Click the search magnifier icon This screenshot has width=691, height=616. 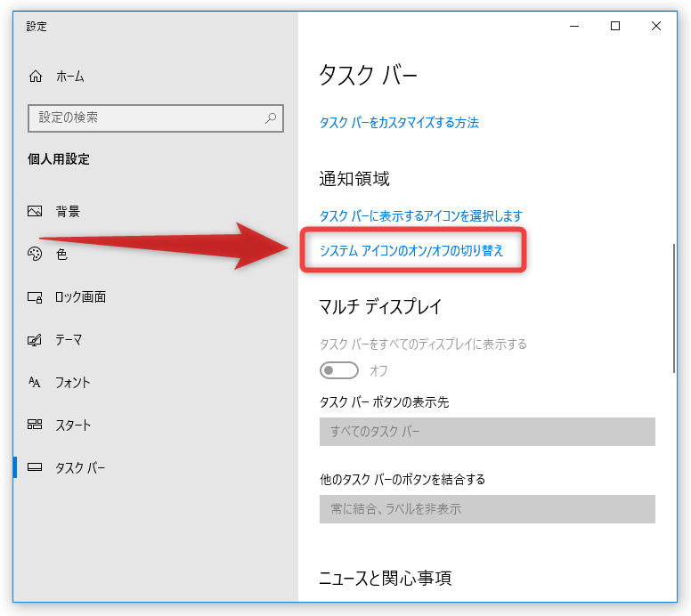pos(271,118)
